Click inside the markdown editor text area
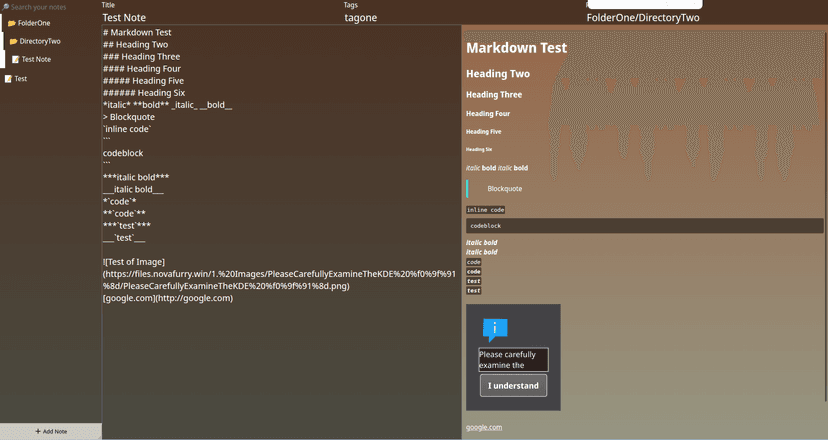Viewport: 828px width, 440px height. (x=280, y=350)
